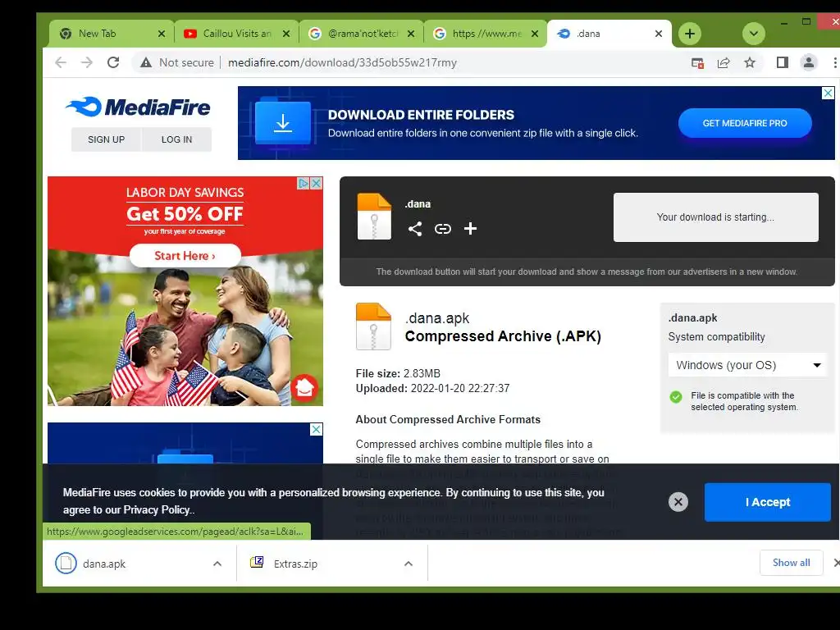
Task: Click the .dana file icon in dark panel
Action: click(x=374, y=217)
